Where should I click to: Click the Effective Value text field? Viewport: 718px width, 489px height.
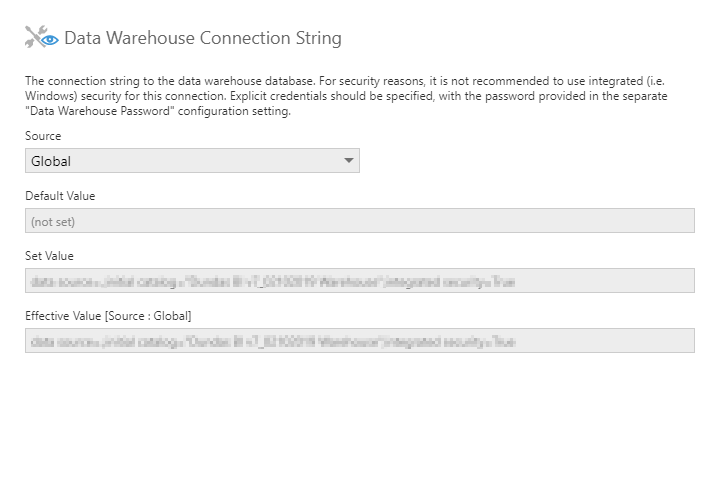pos(359,341)
